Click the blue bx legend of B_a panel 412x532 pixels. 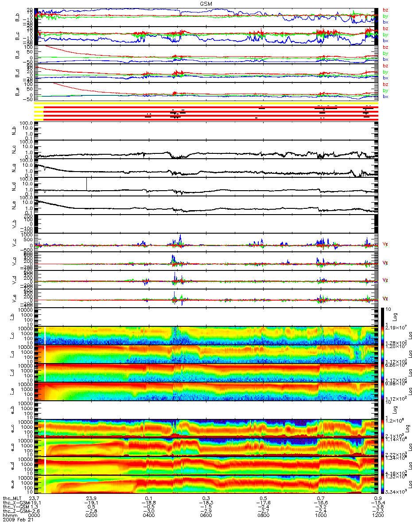pos(385,59)
